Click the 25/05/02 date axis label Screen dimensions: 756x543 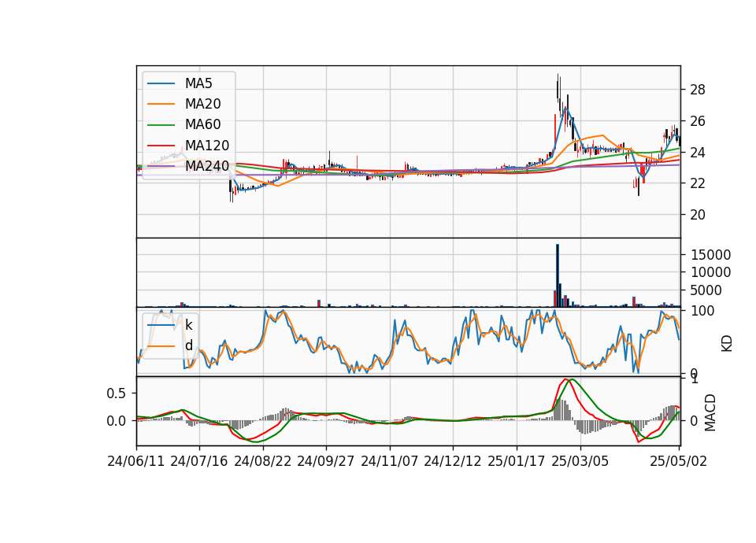pyautogui.click(x=678, y=461)
